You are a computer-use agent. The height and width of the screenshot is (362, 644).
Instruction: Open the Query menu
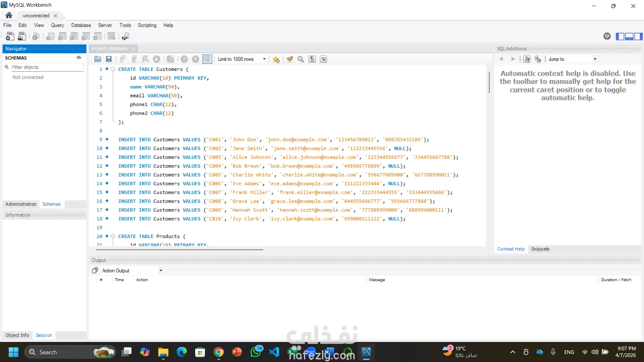pos(57,25)
